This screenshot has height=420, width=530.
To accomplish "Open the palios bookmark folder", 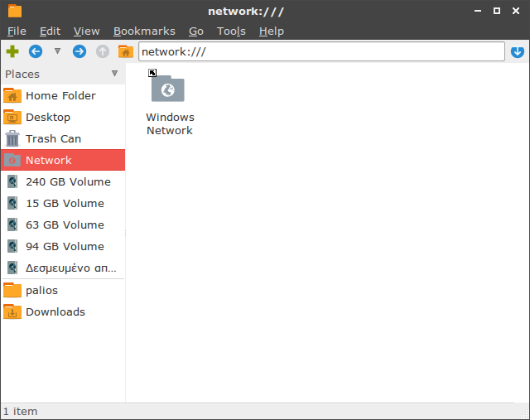I will pos(63,290).
